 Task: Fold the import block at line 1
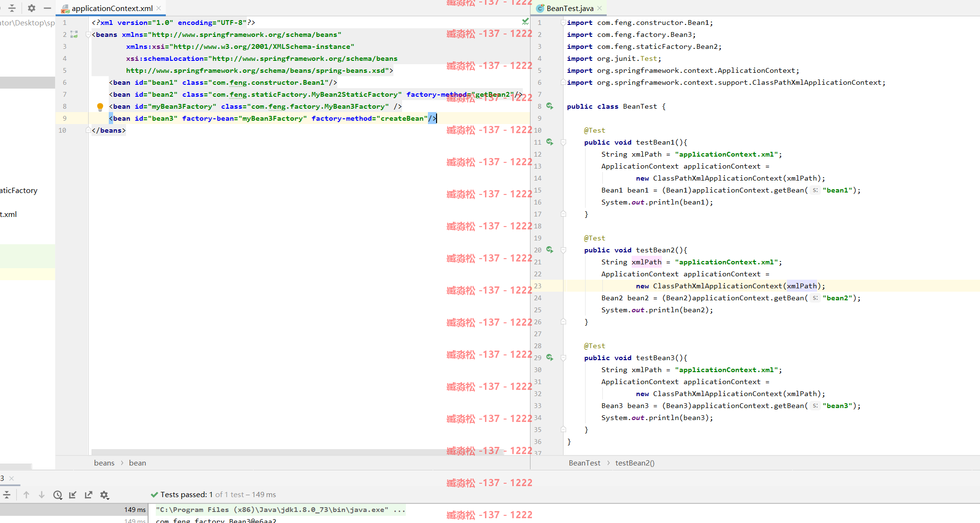coord(563,23)
